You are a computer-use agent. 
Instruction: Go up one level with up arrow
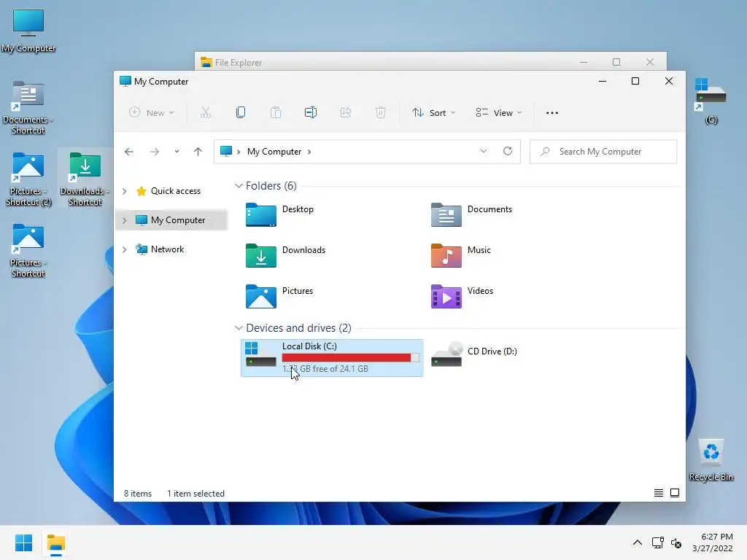(x=198, y=152)
